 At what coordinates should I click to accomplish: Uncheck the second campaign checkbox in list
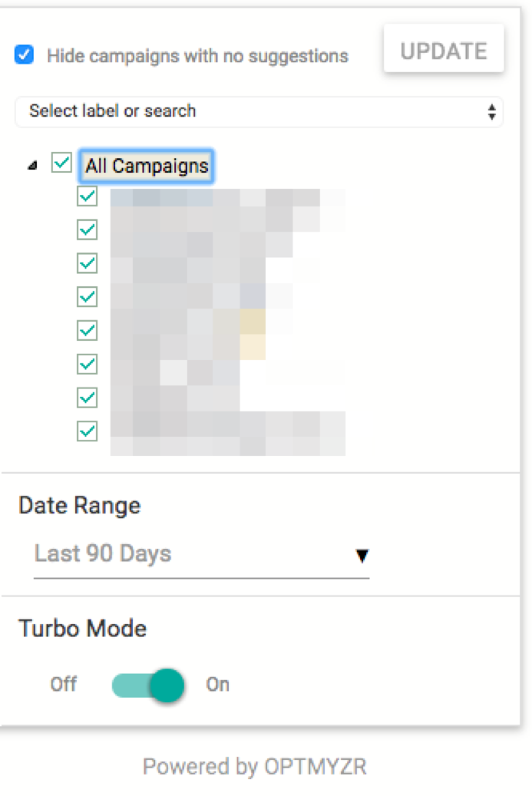[88, 230]
